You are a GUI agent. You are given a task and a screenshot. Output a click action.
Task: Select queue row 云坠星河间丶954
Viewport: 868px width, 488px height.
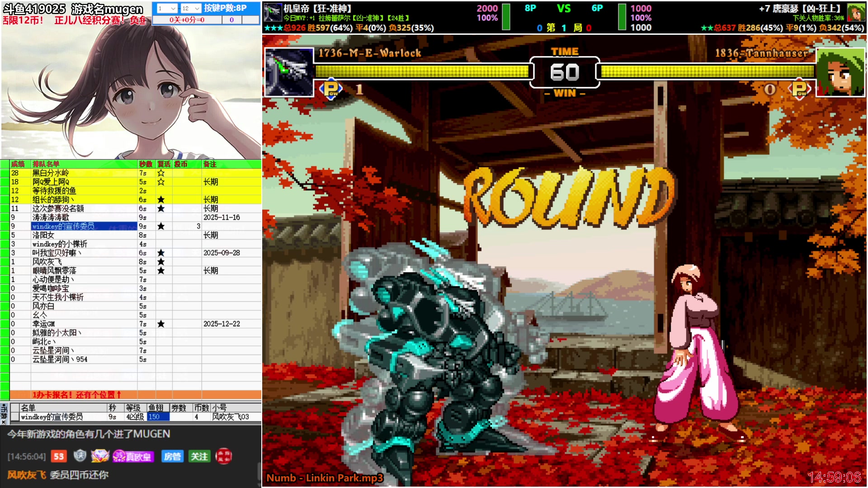tap(136, 359)
